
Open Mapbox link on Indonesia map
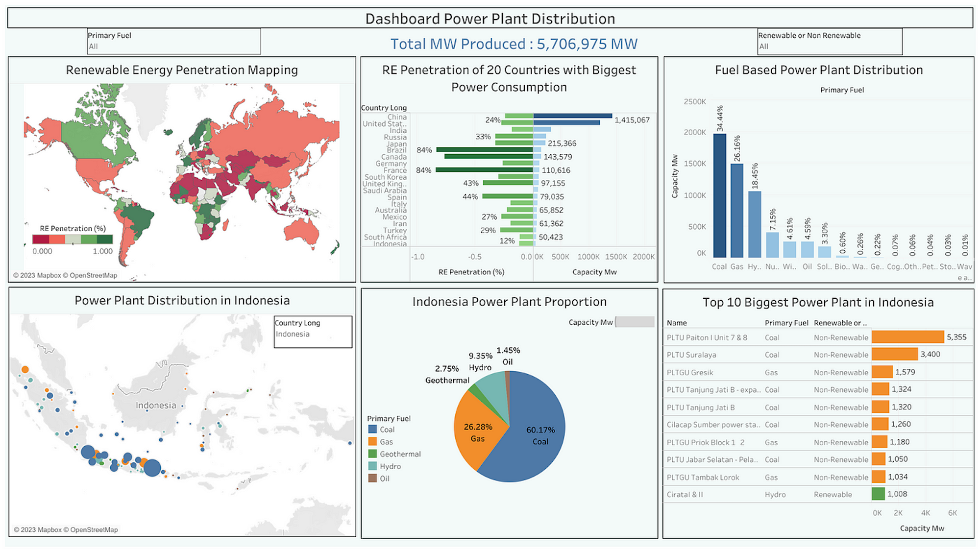tap(49, 529)
